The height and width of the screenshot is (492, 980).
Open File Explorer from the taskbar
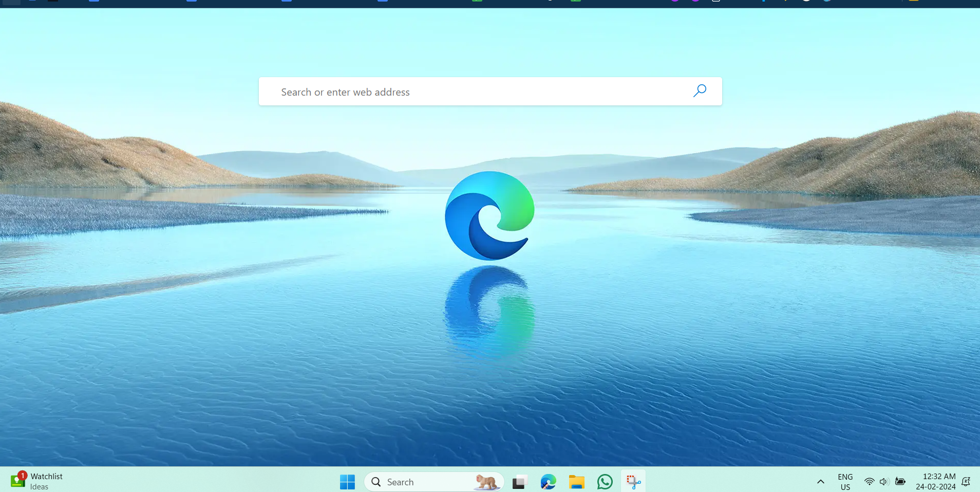576,482
